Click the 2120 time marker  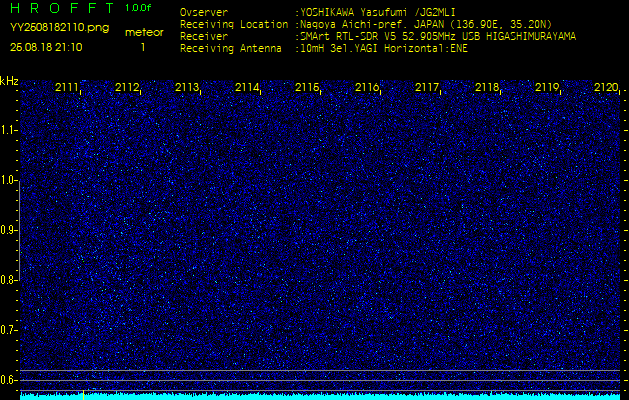[606, 87]
